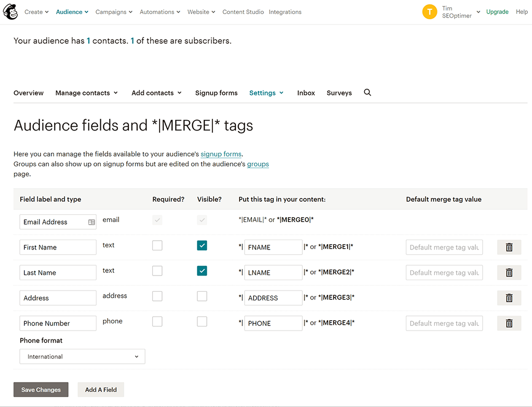Open the Phone format International dropdown
The image size is (532, 407).
83,357
